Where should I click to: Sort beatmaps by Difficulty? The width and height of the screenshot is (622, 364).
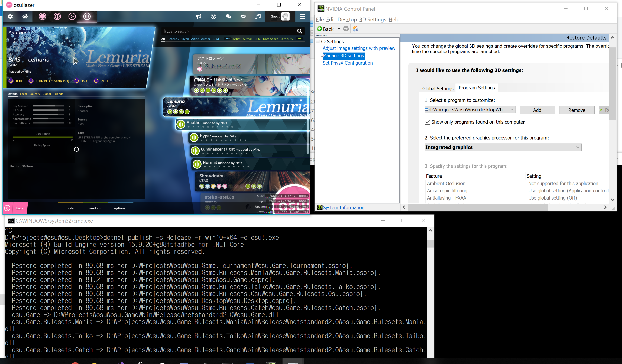click(287, 39)
